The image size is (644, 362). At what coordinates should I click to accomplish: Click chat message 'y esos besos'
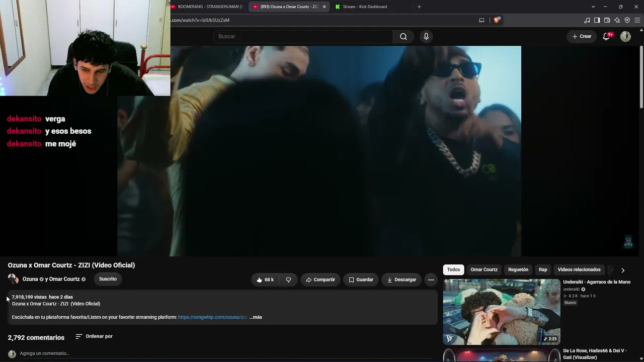pyautogui.click(x=68, y=131)
